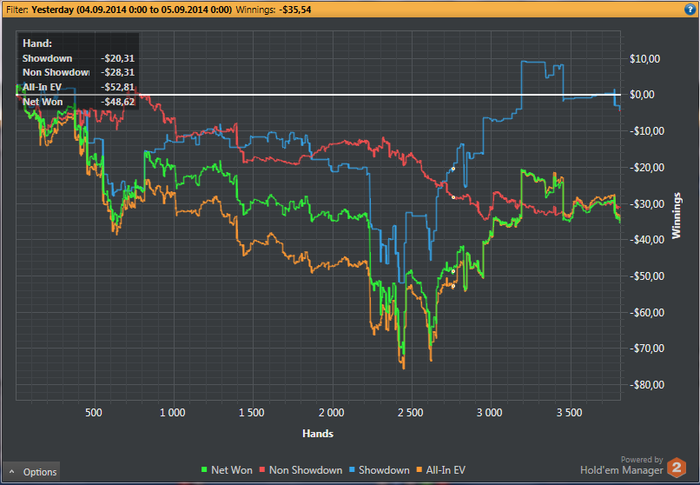
Task: Click the -$50,00 y-axis label
Action: [x=647, y=276]
